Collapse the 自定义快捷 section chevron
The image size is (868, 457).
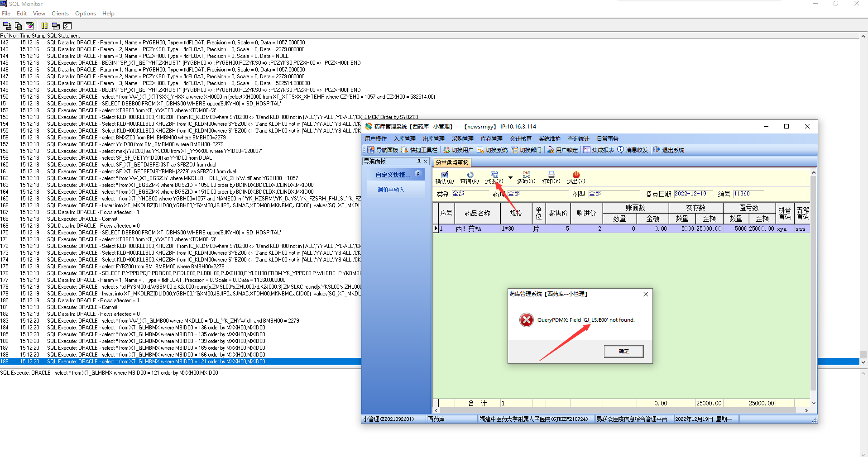418,174
